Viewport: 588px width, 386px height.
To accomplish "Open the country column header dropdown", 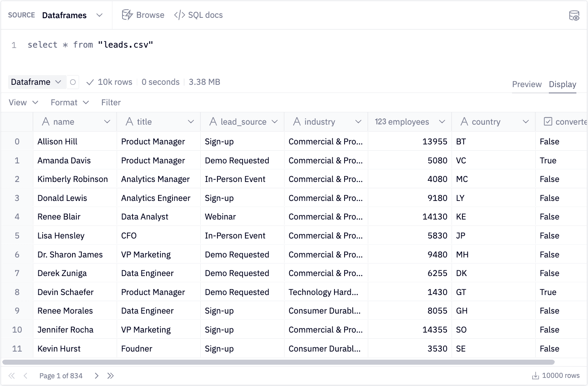I will click(x=526, y=122).
